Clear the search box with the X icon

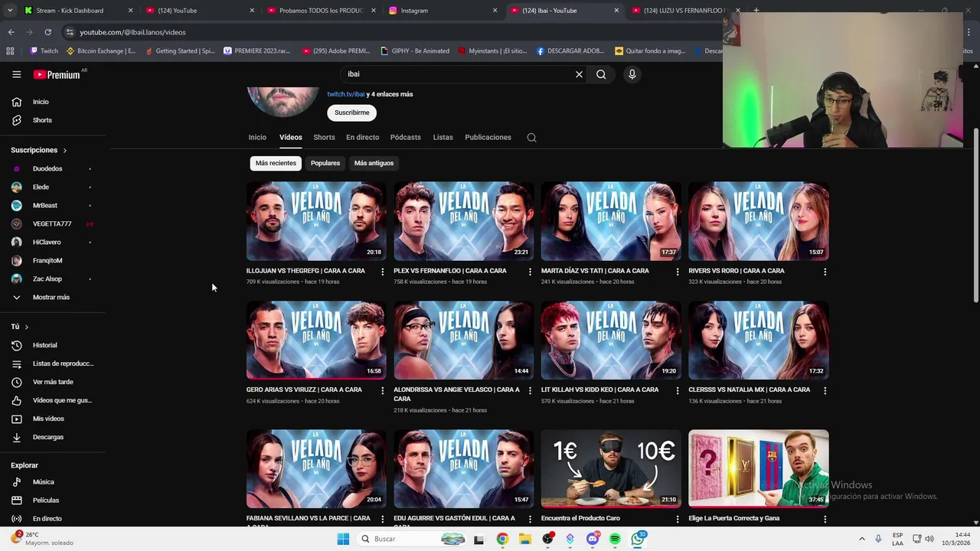coord(579,74)
